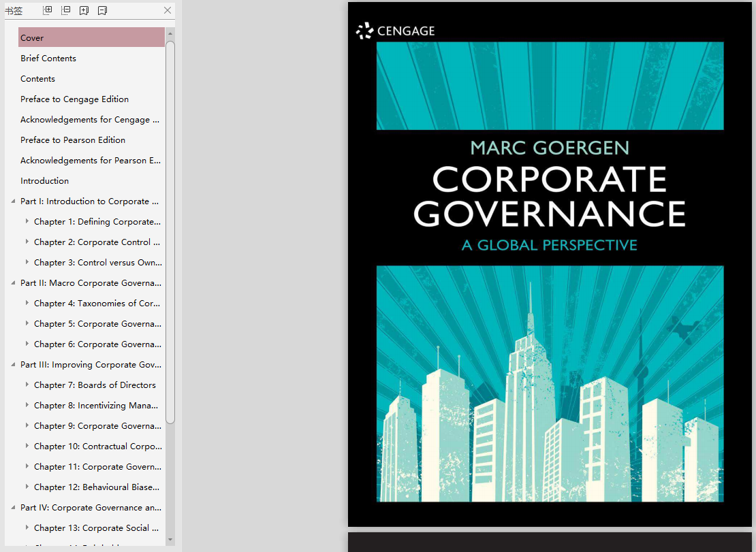Click bookmark panel scroll up arrow
Viewport: 756px width, 552px height.
coord(170,34)
